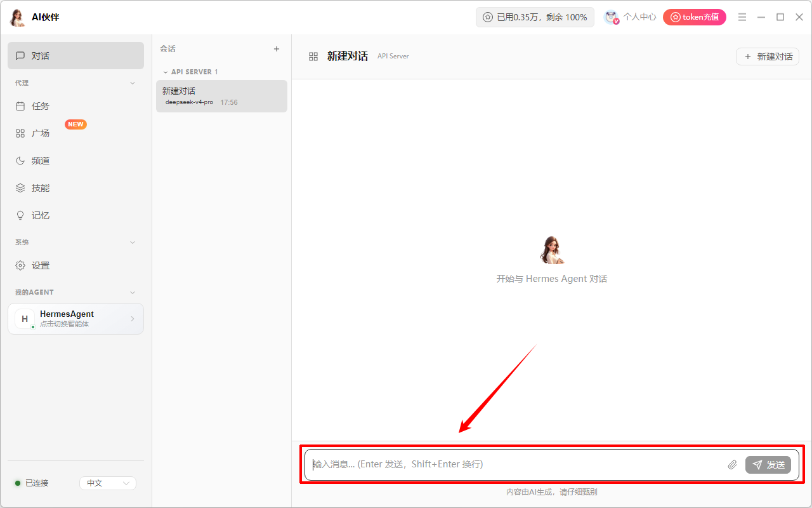Click the NEW badge near 广场
Image resolution: width=812 pixels, height=508 pixels.
point(75,124)
